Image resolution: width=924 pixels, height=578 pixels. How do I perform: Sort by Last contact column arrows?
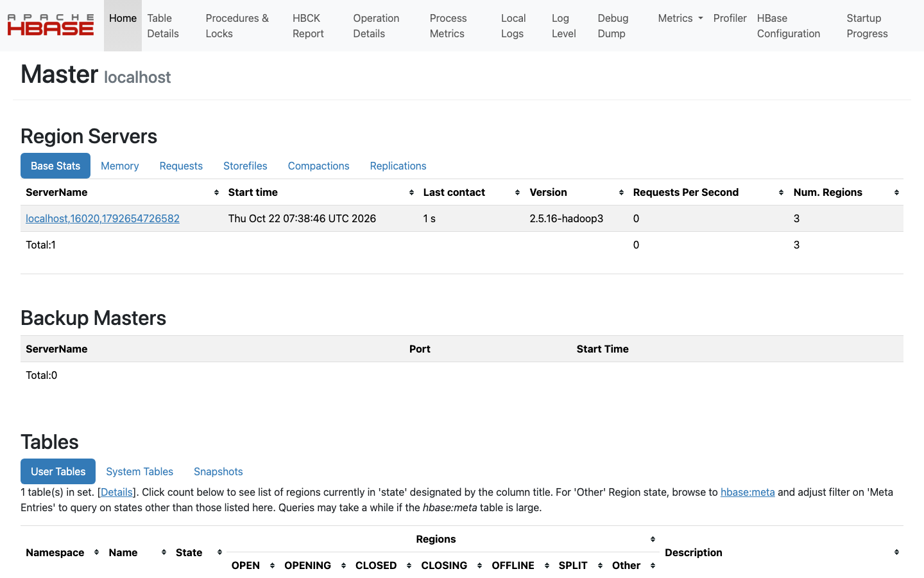click(517, 193)
